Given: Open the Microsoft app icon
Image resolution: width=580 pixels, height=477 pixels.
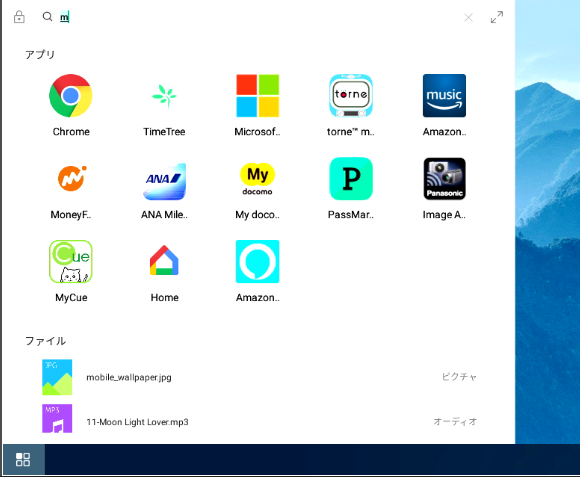Looking at the screenshot, I should point(257,96).
